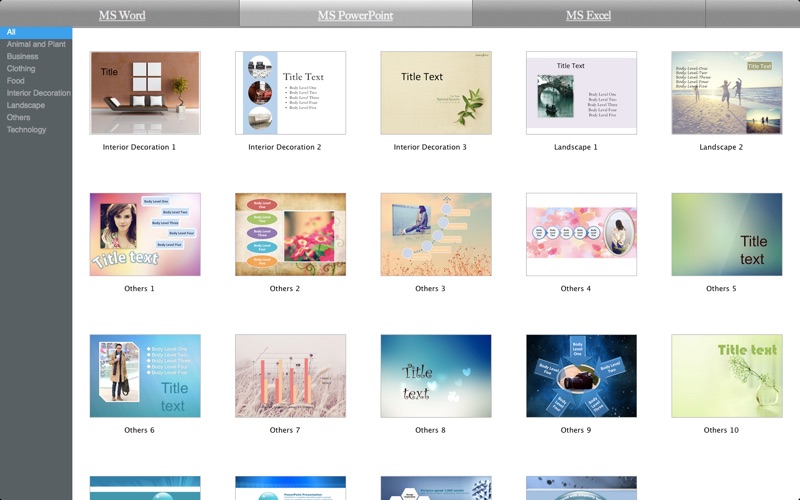Select Others 2 flower template thumbnail
The height and width of the screenshot is (500, 800).
290,234
